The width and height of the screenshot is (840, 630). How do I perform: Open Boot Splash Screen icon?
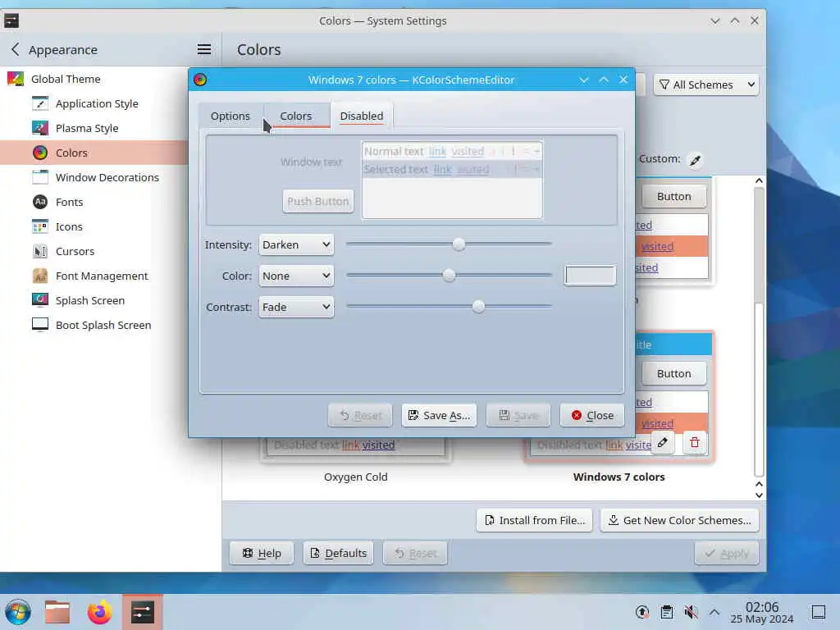click(40, 325)
